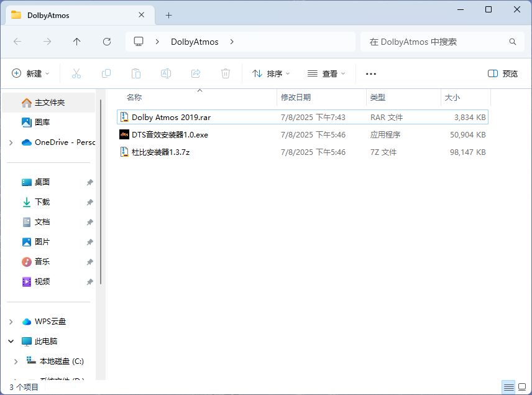Click chevron before DolbyAtmos in address bar
Image resolution: width=532 pixels, height=395 pixels.
point(157,42)
